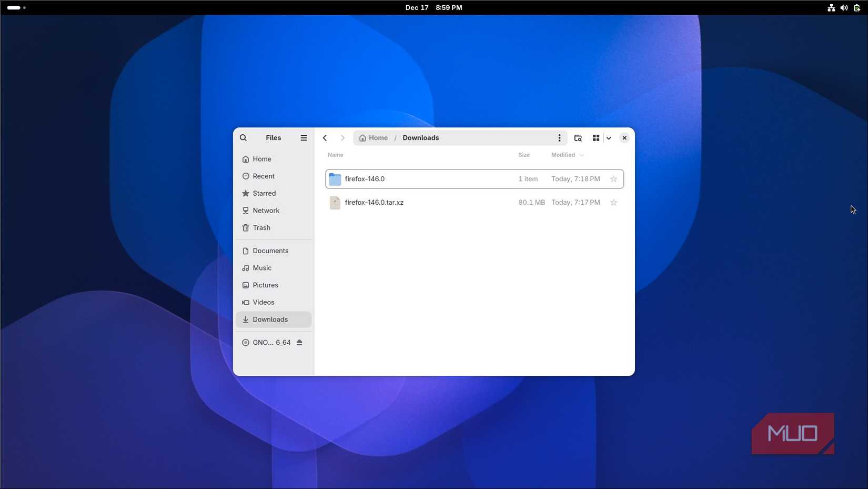Screen dimensions: 868x489
Task: Toggle sort by the Modified column
Action: pyautogui.click(x=562, y=155)
